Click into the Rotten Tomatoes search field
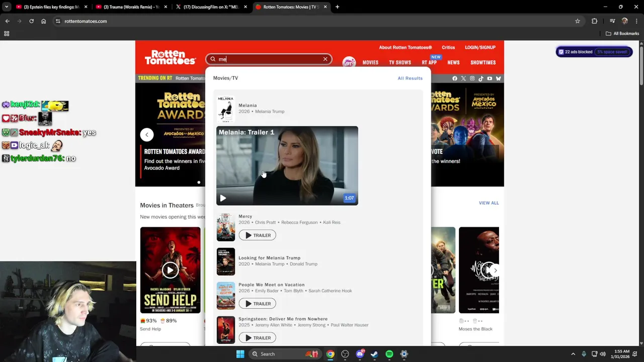The image size is (644, 362). click(x=269, y=59)
